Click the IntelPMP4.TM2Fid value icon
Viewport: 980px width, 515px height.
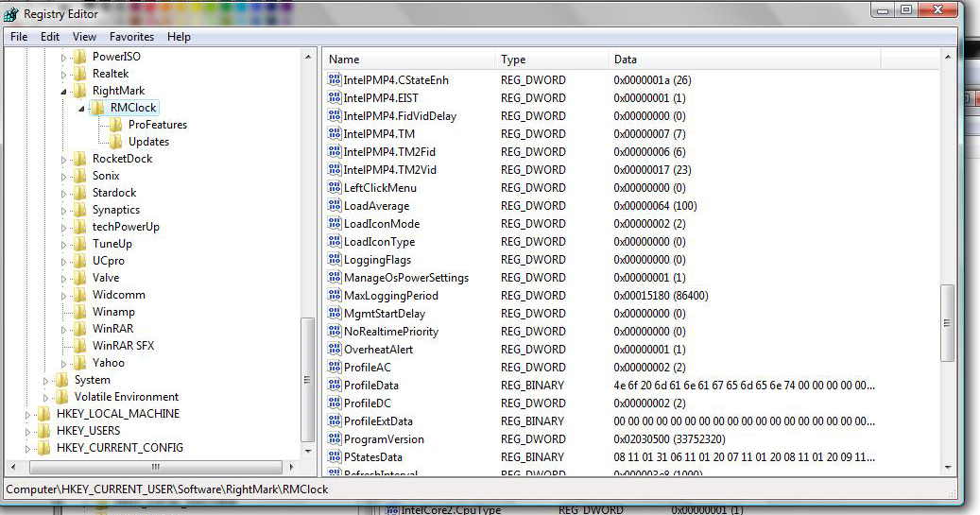[335, 152]
